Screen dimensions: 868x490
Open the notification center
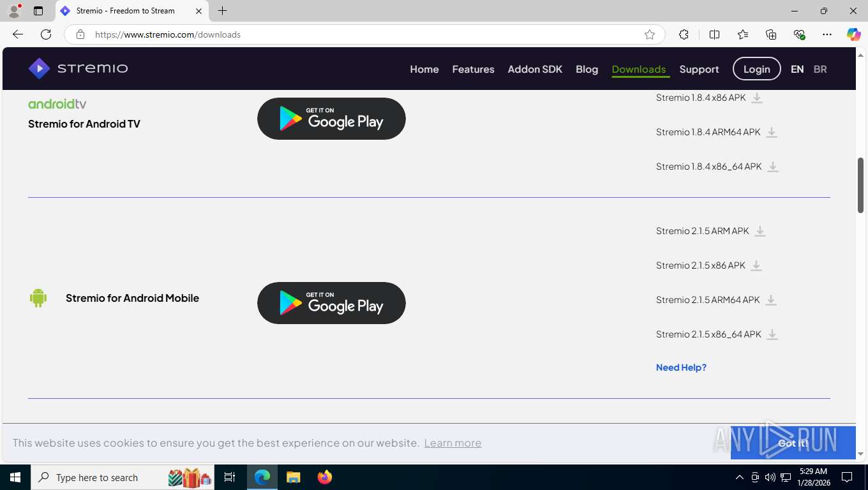[x=847, y=477]
